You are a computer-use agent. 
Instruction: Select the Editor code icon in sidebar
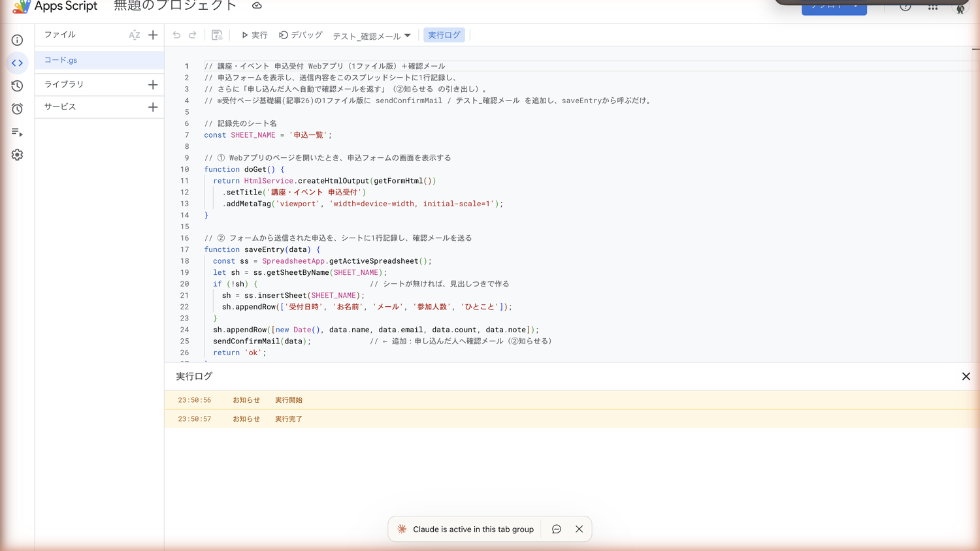(x=17, y=63)
